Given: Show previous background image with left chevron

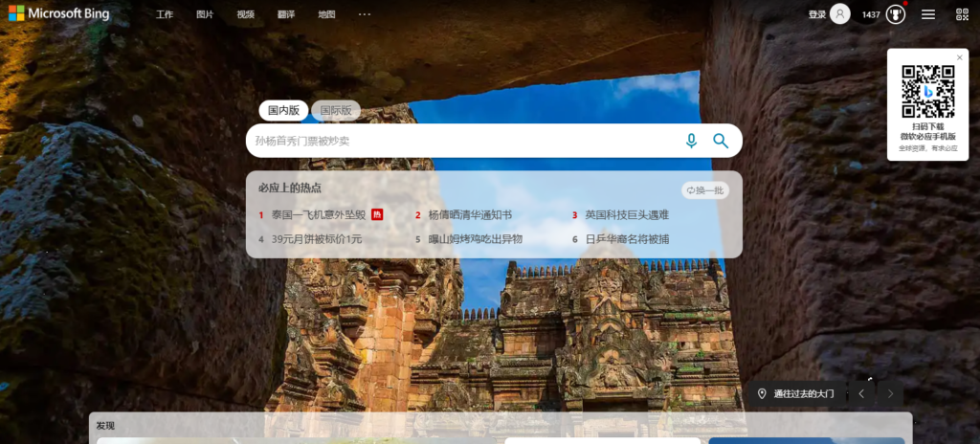Looking at the screenshot, I should [x=861, y=394].
